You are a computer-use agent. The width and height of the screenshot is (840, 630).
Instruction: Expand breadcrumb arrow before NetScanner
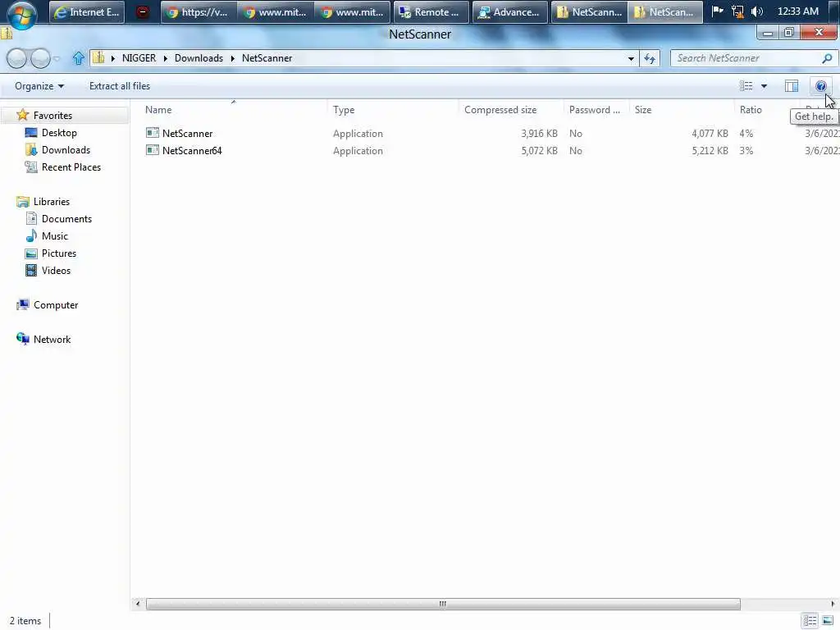[x=232, y=58]
